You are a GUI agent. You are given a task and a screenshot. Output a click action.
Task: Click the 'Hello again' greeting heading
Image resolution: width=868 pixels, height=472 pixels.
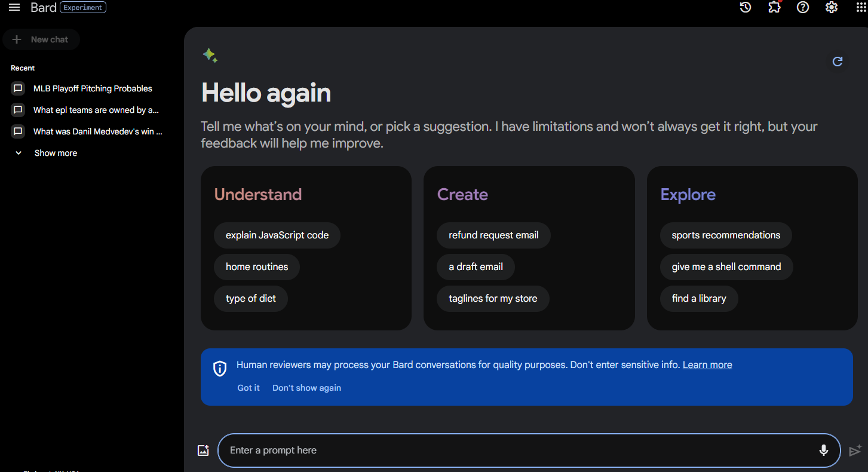266,93
